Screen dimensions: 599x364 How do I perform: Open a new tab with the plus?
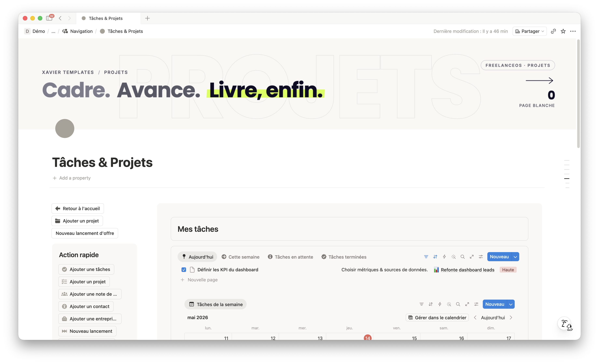pyautogui.click(x=147, y=18)
